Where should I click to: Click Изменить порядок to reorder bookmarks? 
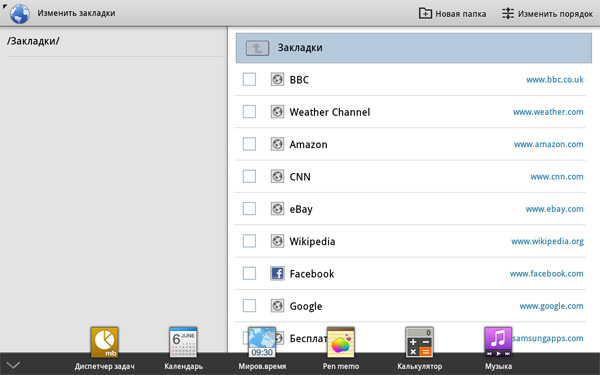coord(548,14)
